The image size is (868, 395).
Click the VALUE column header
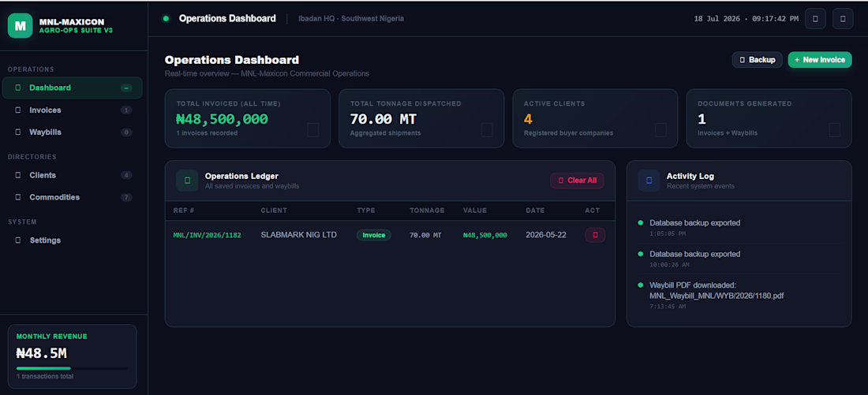pyautogui.click(x=475, y=211)
